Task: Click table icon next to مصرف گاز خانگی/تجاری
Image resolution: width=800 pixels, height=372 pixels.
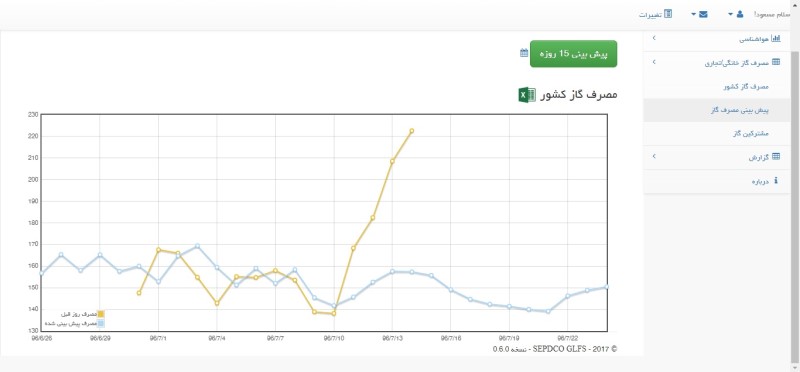Action: (776, 62)
